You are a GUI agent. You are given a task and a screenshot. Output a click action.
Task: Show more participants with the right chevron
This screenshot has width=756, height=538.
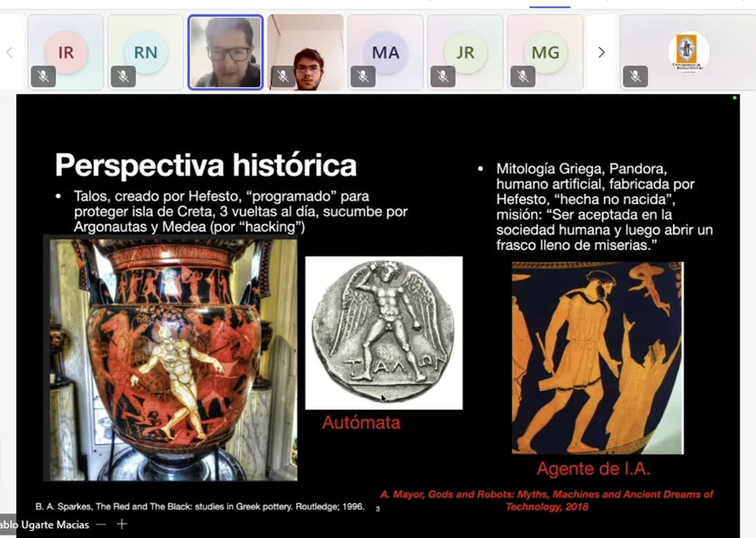pyautogui.click(x=601, y=52)
